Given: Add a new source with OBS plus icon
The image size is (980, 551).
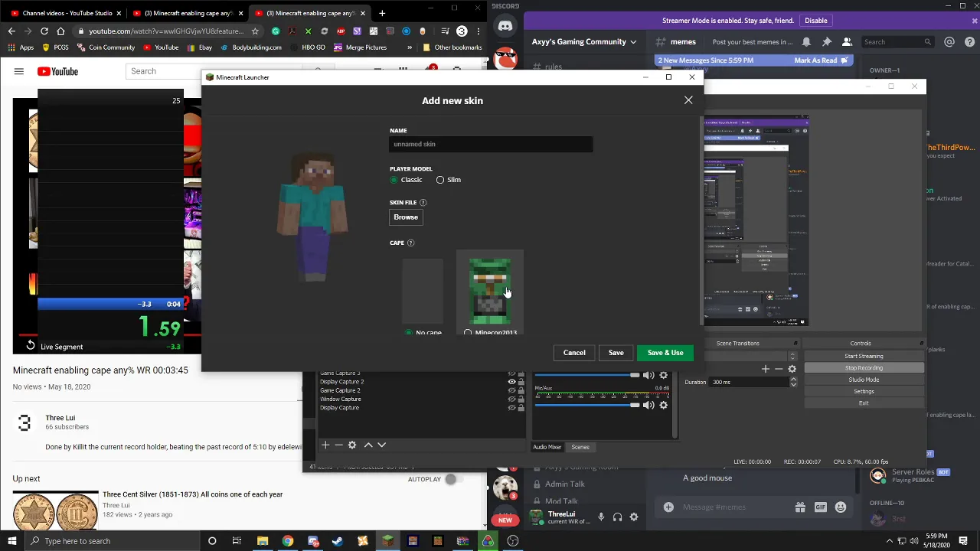Looking at the screenshot, I should tap(325, 445).
